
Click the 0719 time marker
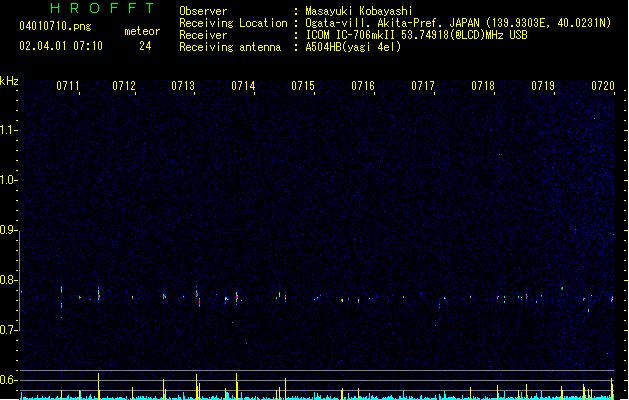[543, 86]
